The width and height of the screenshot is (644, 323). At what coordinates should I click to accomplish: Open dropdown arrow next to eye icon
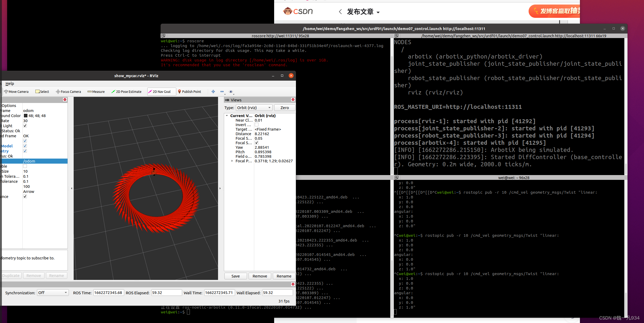point(234,94)
